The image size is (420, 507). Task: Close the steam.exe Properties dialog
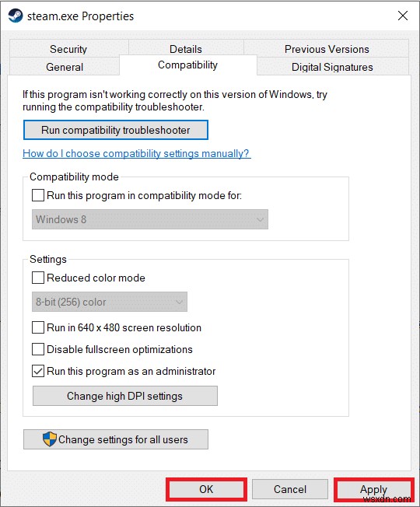coord(403,16)
